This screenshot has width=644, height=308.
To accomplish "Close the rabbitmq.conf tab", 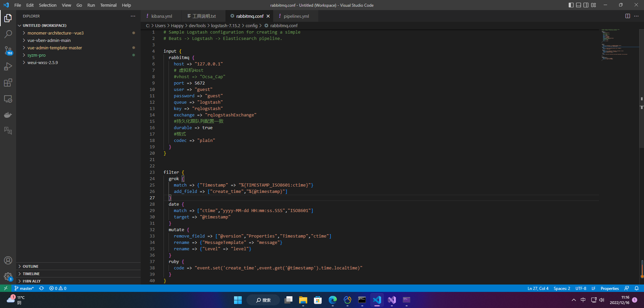I will tap(268, 16).
